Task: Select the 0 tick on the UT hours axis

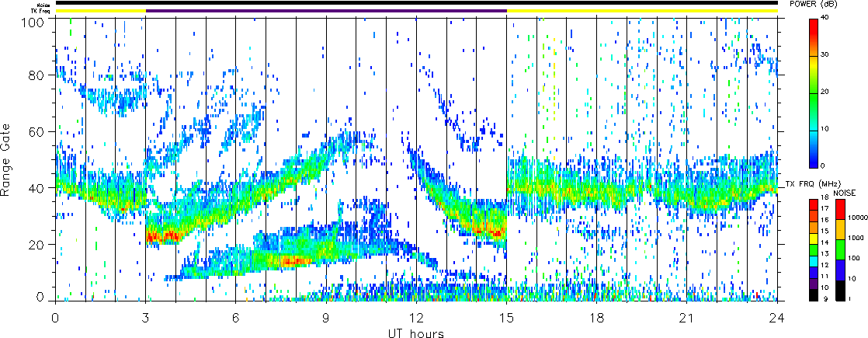Action: coord(55,319)
